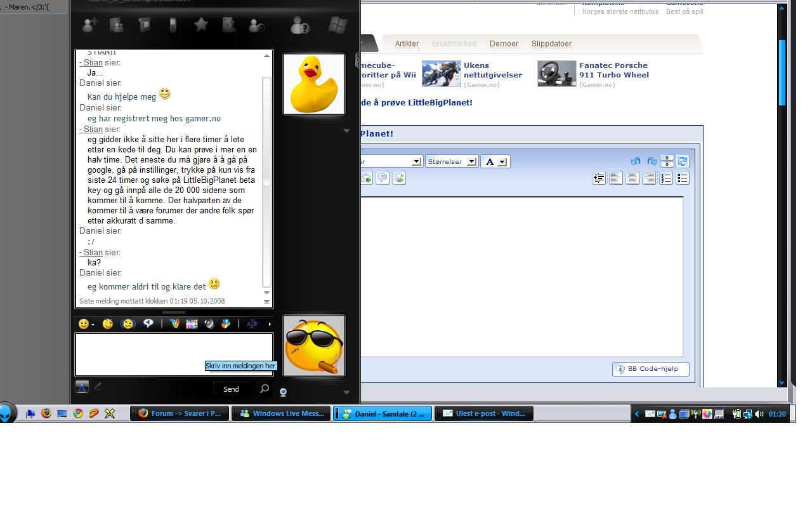Screen dimensions: 812x508
Task: Click the '- Stian' name link above 'ka?'
Action: 91,252
